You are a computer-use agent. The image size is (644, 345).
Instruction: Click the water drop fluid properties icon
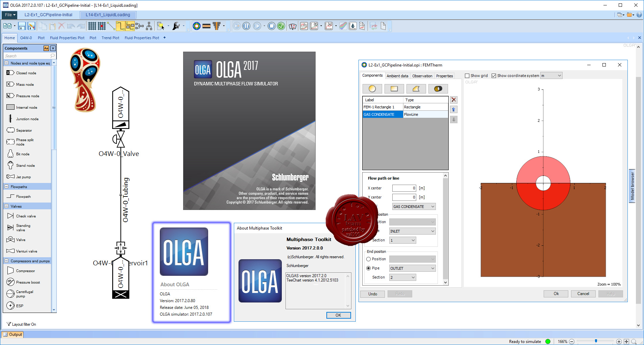[353, 26]
